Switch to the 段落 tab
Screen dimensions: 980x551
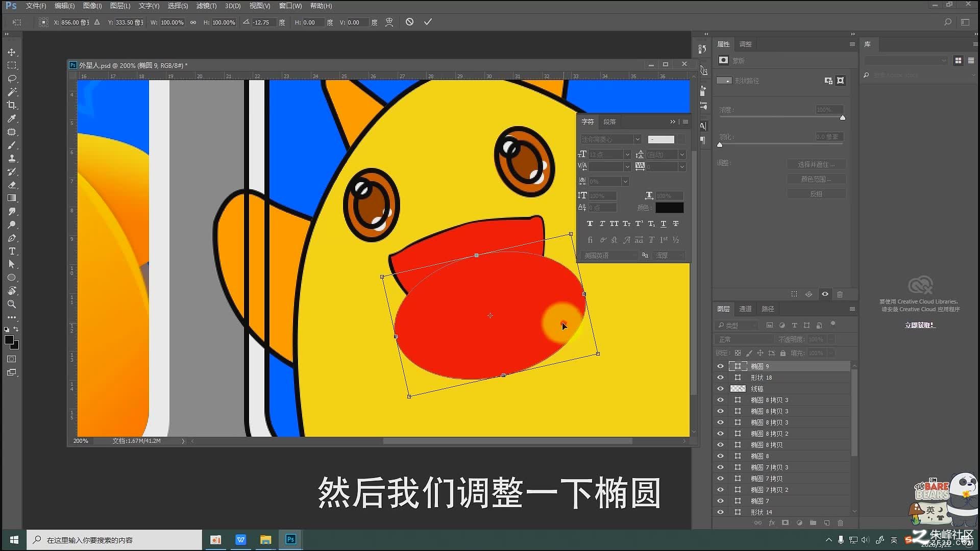click(x=609, y=122)
